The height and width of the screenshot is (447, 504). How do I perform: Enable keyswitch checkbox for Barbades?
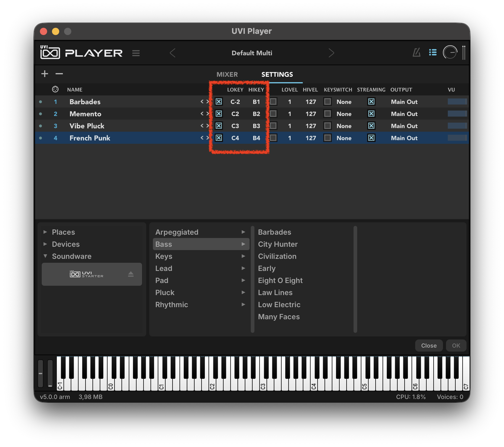(x=328, y=101)
